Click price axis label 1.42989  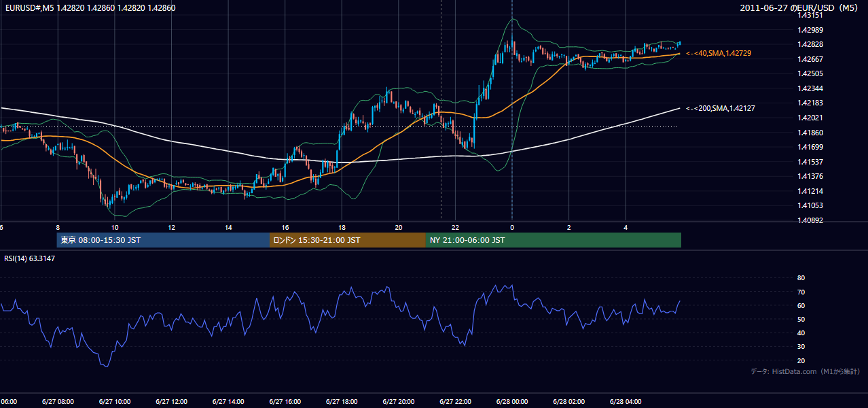[810, 30]
